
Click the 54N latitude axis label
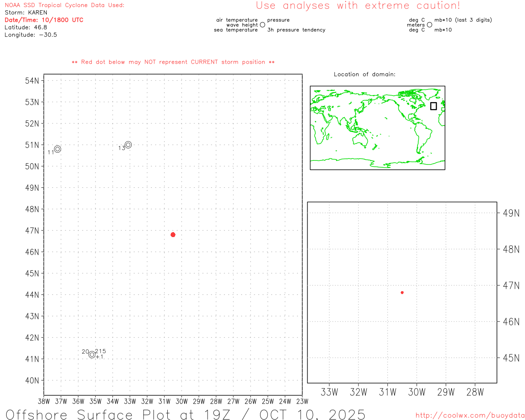pos(32,80)
